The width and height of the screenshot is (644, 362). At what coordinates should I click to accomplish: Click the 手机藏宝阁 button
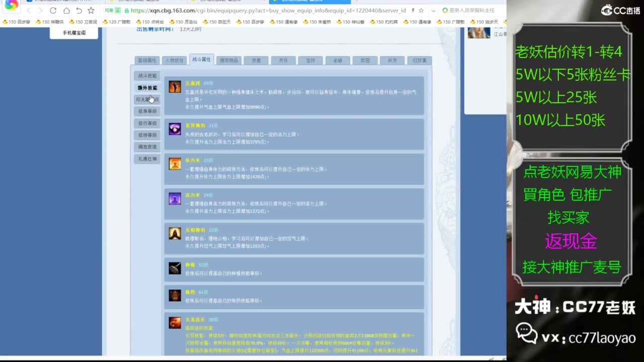74,33
